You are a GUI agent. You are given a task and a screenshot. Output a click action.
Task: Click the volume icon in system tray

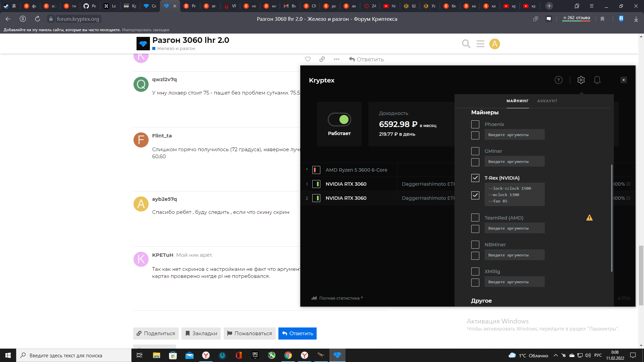tap(588, 355)
